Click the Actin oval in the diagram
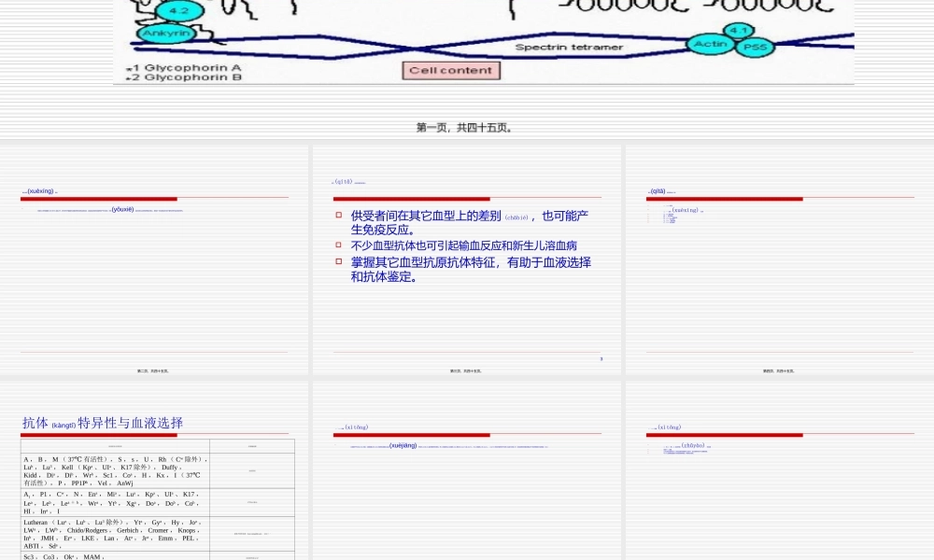Viewport: 934px width, 560px height. (711, 43)
